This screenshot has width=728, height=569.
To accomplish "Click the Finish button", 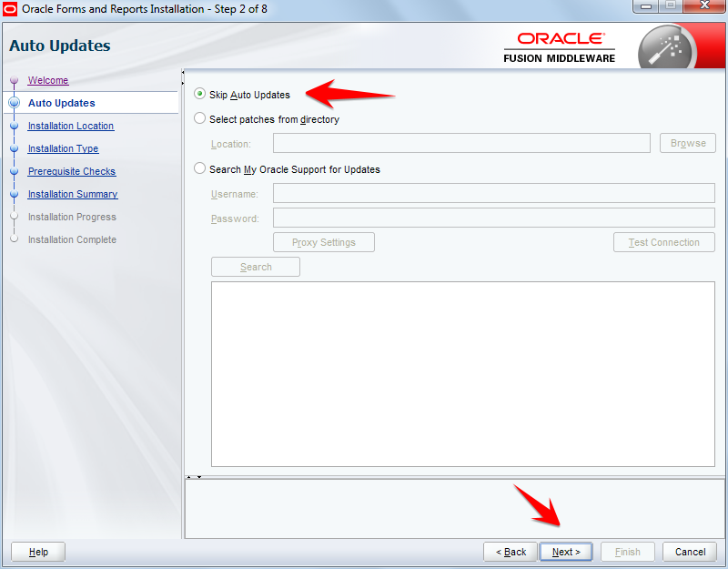I will [x=628, y=552].
